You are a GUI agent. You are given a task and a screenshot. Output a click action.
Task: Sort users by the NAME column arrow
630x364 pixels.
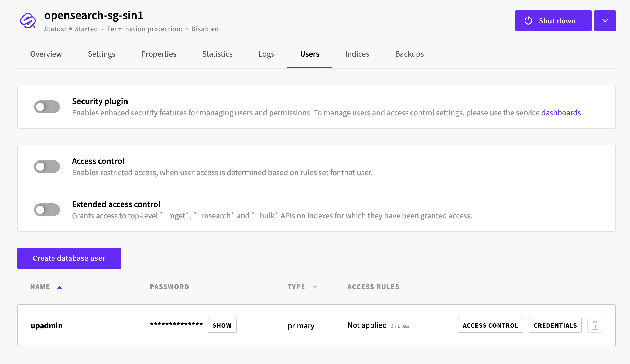pyautogui.click(x=60, y=287)
